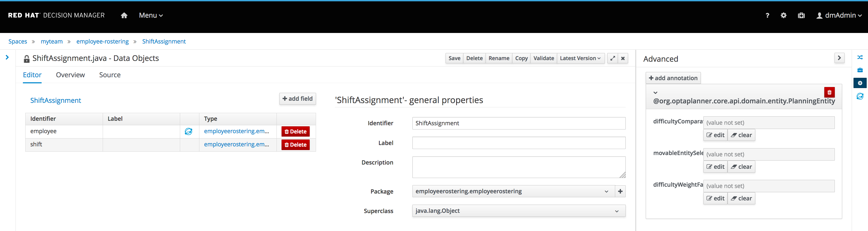Click into the Description text area
Viewport: 868px width, 231px height.
tap(519, 167)
